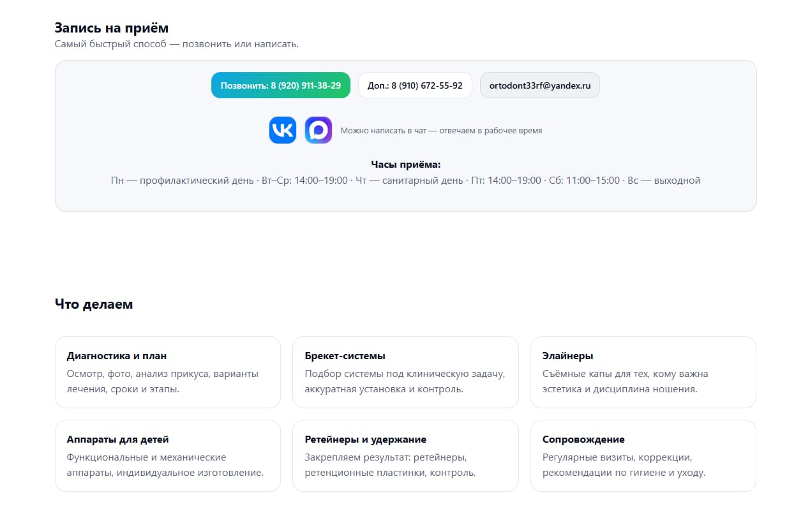Select the Ретейнеры и удержание card

(x=405, y=455)
